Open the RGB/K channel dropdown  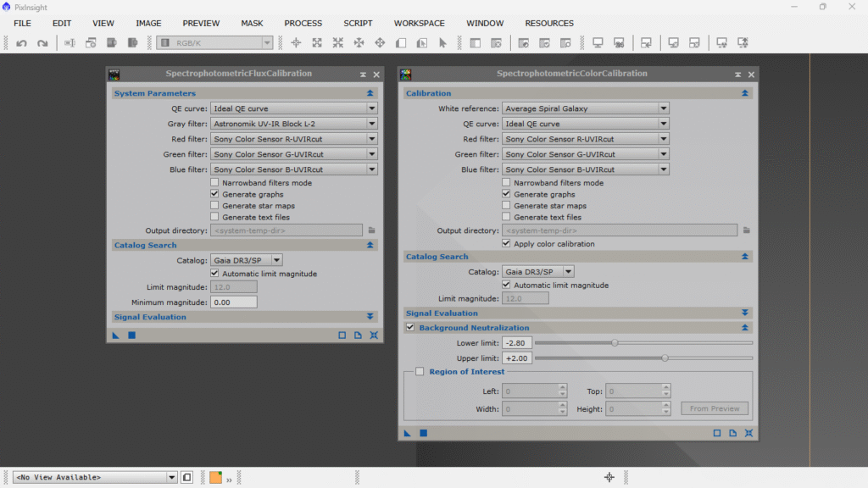[214, 43]
